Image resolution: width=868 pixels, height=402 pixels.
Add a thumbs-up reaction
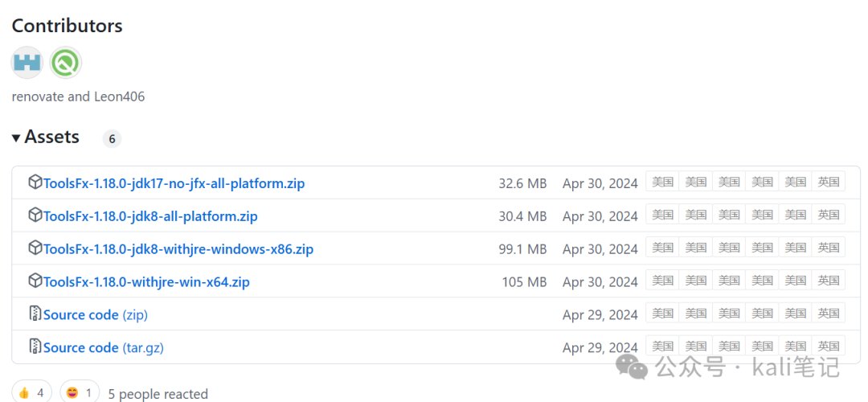pyautogui.click(x=31, y=392)
